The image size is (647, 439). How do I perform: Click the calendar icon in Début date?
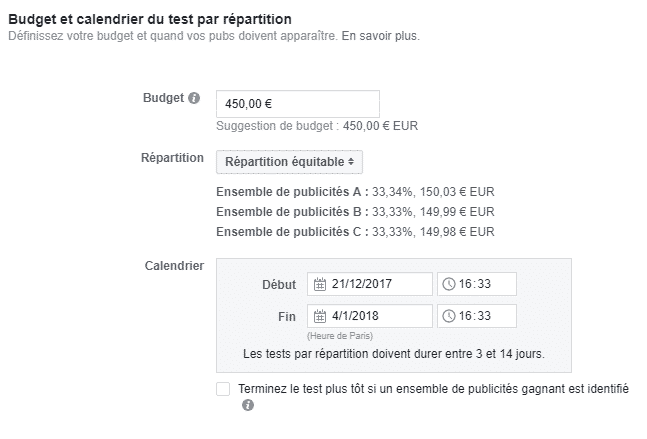coord(320,284)
